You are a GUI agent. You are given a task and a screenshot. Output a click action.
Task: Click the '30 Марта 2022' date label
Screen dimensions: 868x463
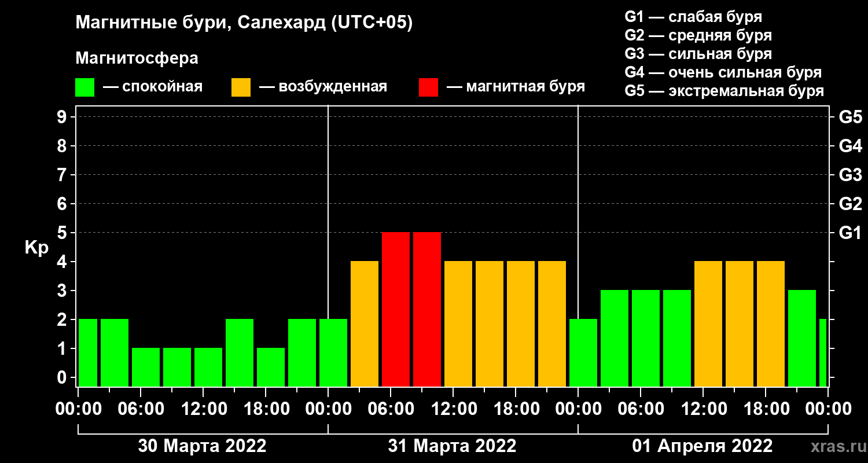point(203,446)
